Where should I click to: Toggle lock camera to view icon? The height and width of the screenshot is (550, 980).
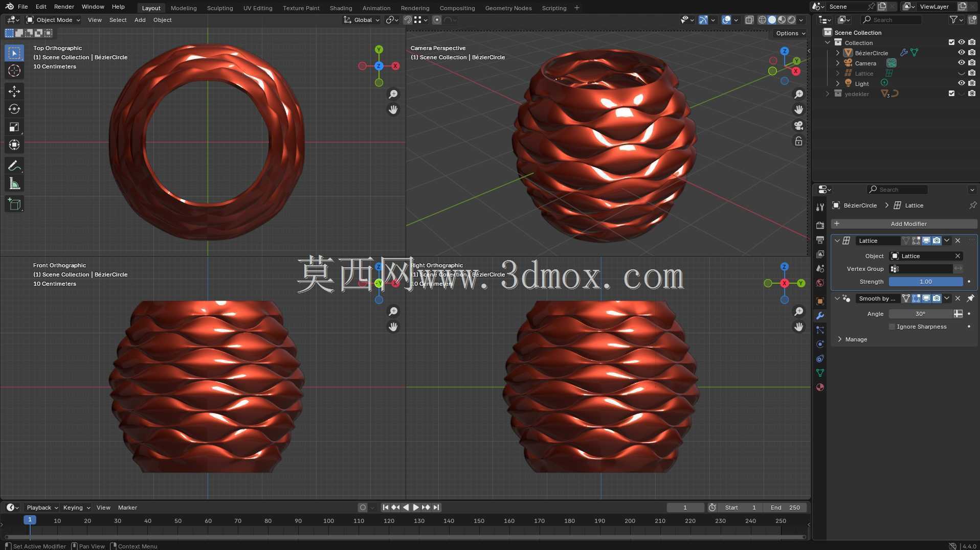tap(798, 141)
